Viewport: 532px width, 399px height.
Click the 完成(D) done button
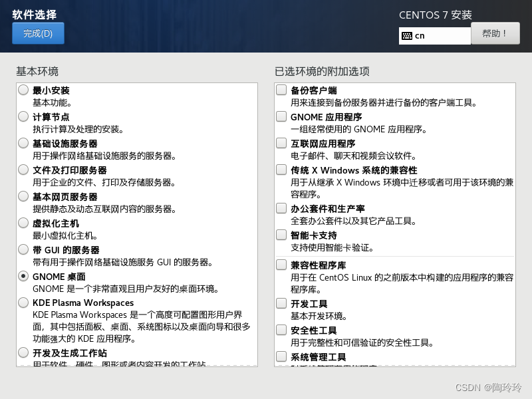coord(38,33)
